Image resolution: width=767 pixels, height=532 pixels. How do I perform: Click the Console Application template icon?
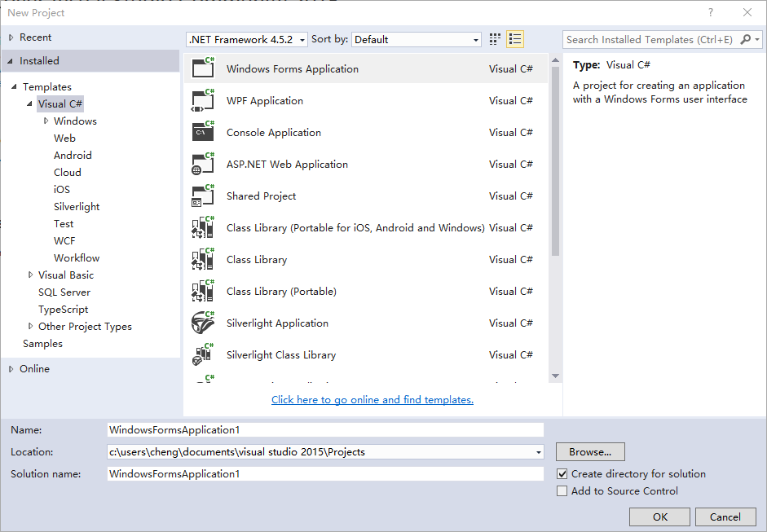(202, 132)
